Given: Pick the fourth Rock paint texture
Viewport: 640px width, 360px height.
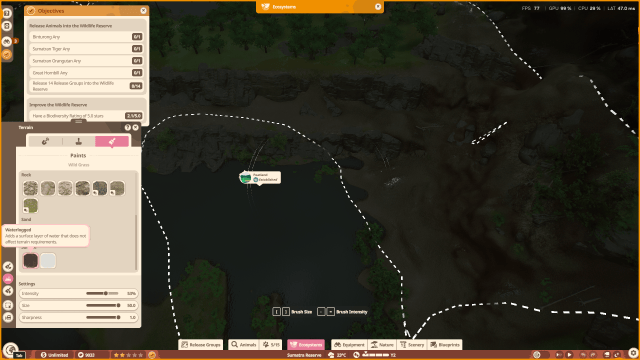Looking at the screenshot, I should 82,188.
